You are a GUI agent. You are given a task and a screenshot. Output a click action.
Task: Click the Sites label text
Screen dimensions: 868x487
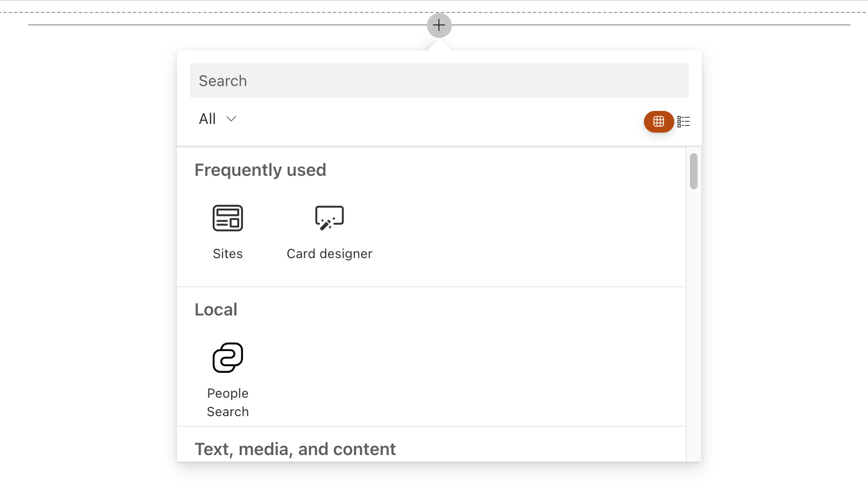tap(227, 253)
